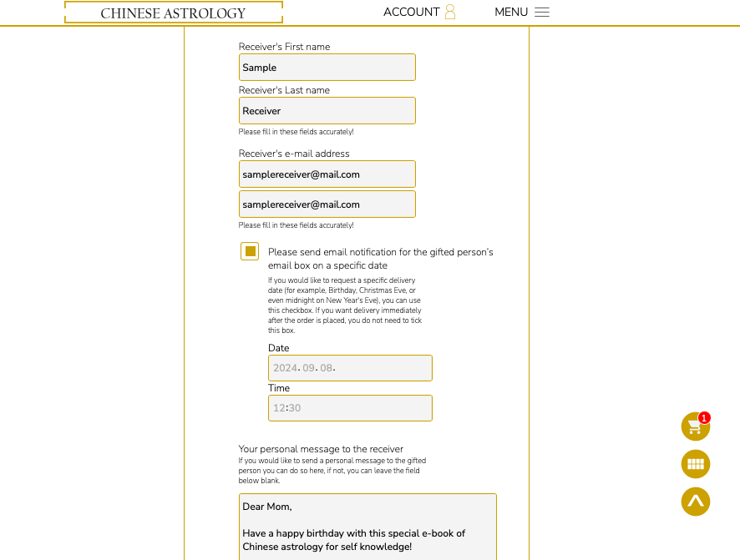Click the grid floating button icon
The image size is (740, 560).
[x=696, y=464]
